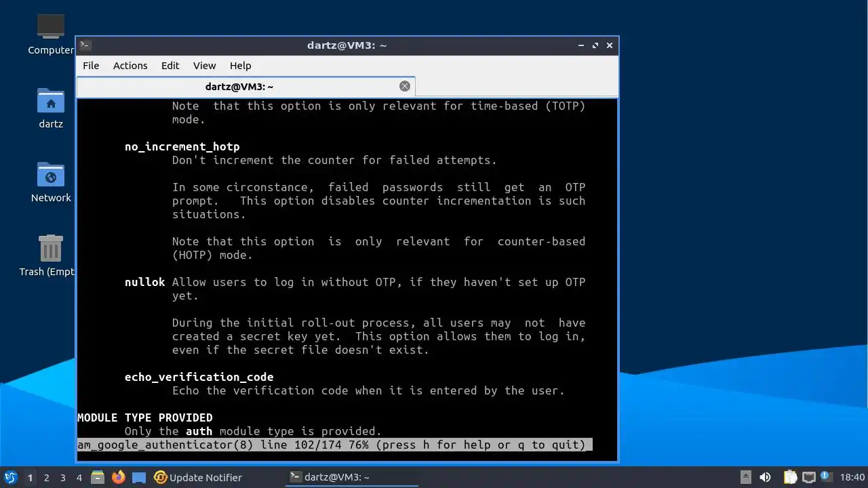Select the dartz home folder icon
868x488 pixels.
(x=50, y=108)
